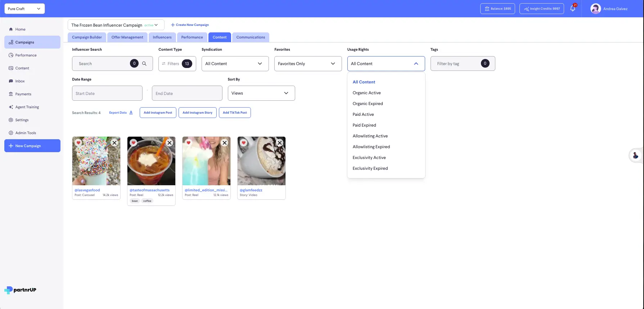Click Add Instagram Post button
Viewport: 644px width, 309px height.
click(158, 113)
